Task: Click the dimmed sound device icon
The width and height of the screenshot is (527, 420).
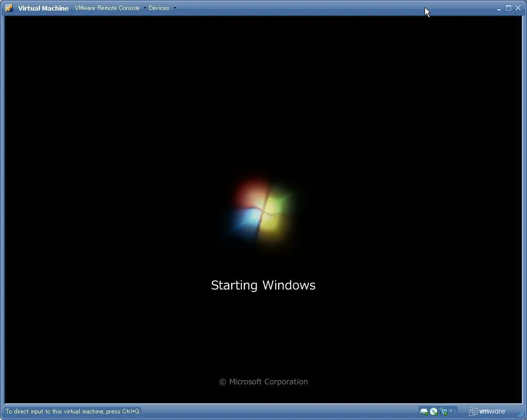Action: (x=453, y=411)
